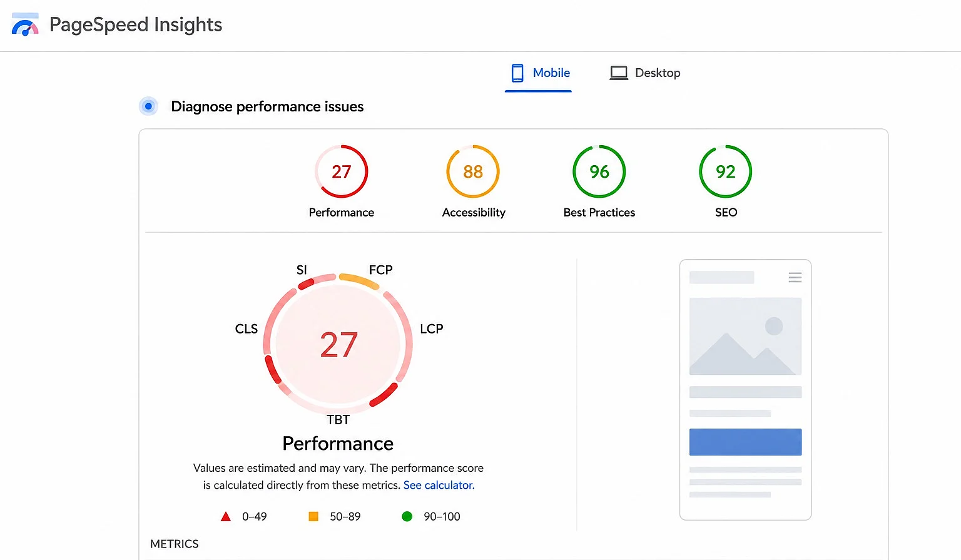
Task: Switch to the Desktop tab
Action: click(645, 73)
